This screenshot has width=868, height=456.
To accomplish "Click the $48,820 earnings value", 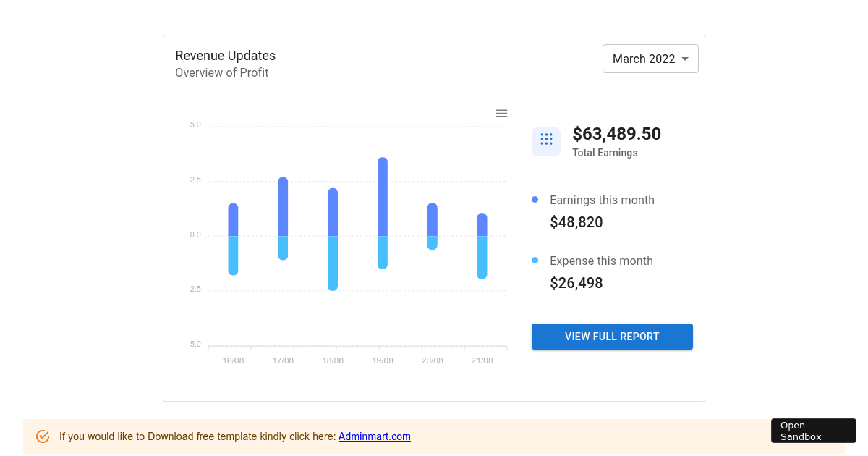I will [576, 222].
